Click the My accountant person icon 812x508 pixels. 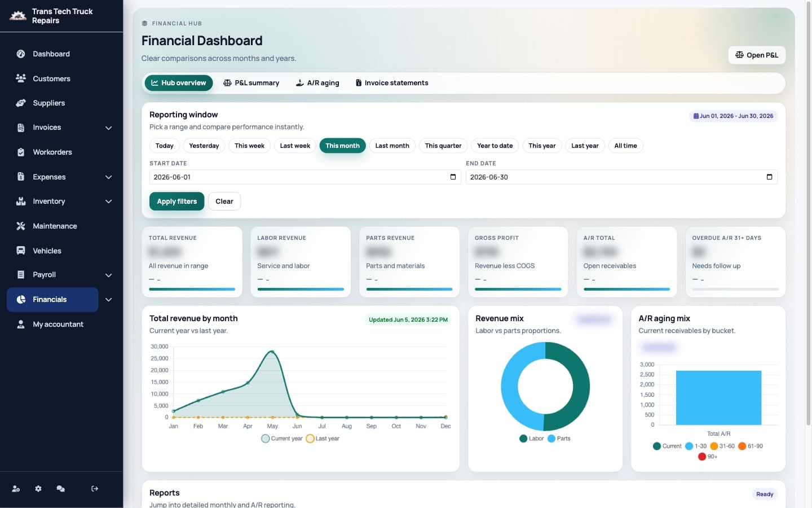pyautogui.click(x=21, y=325)
